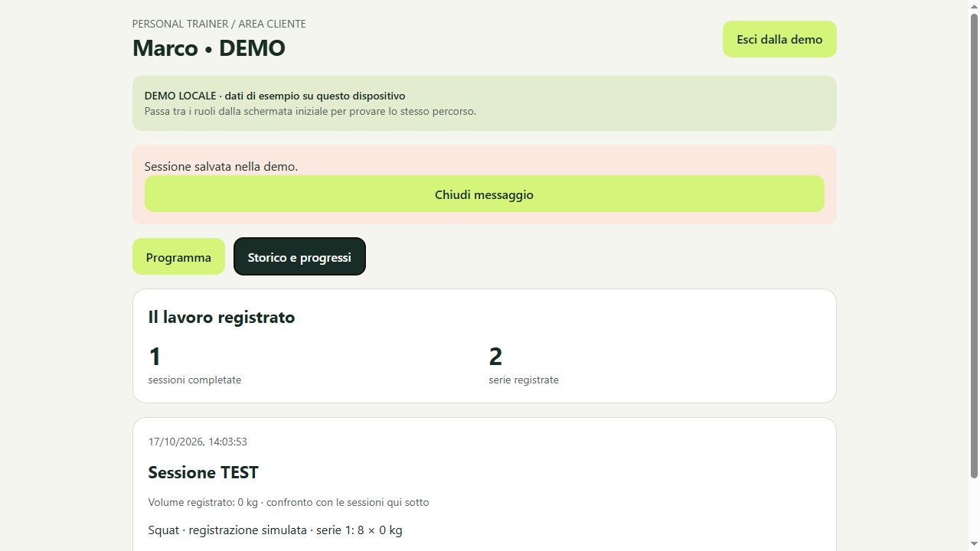
Task: Select the Storico e progressi tab
Action: 299,256
